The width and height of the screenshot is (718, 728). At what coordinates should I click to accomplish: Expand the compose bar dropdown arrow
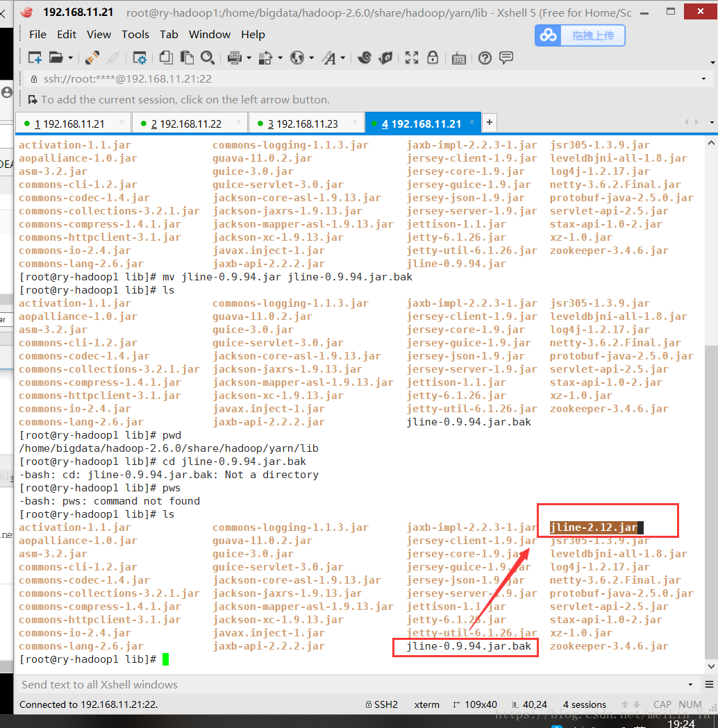click(x=691, y=684)
